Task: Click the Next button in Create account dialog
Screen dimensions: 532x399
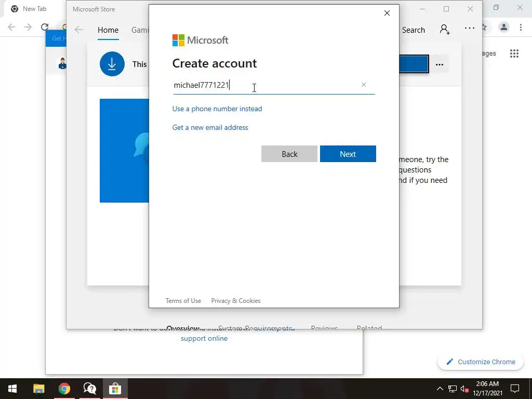Action: 348,154
